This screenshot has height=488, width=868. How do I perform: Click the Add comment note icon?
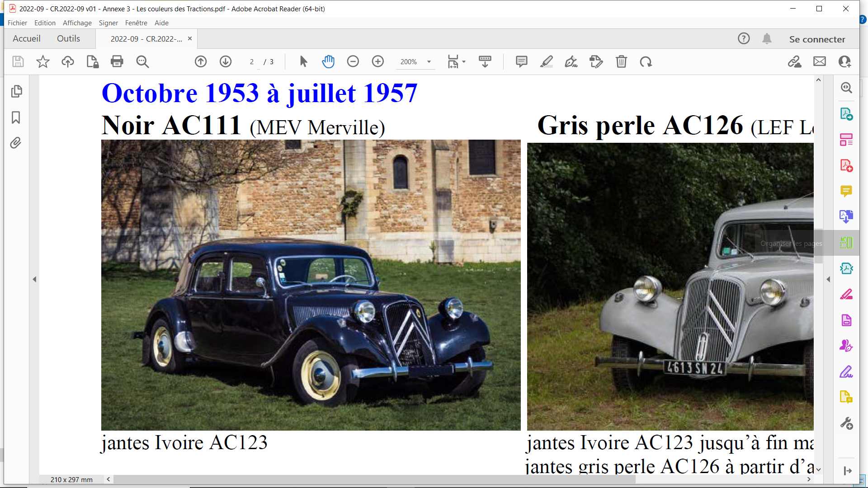point(521,61)
